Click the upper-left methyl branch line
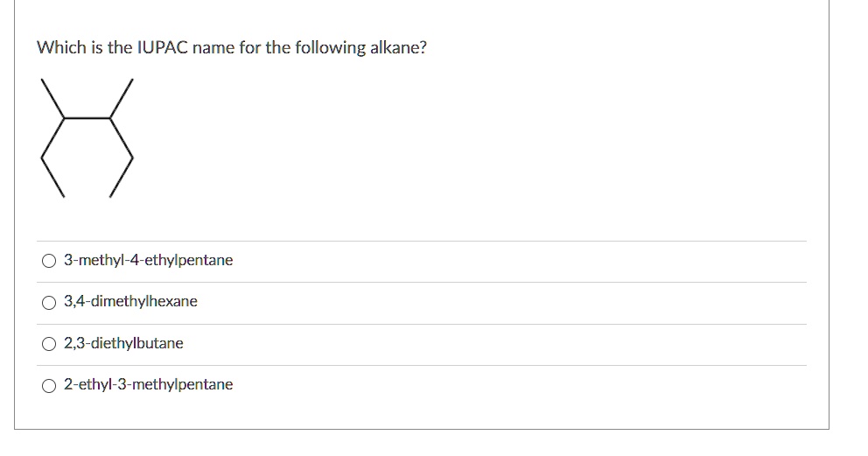The image size is (868, 456). pyautogui.click(x=52, y=98)
